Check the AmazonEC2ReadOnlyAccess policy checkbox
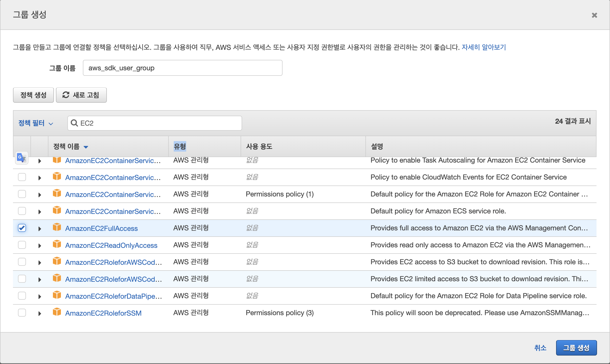 pos(22,245)
